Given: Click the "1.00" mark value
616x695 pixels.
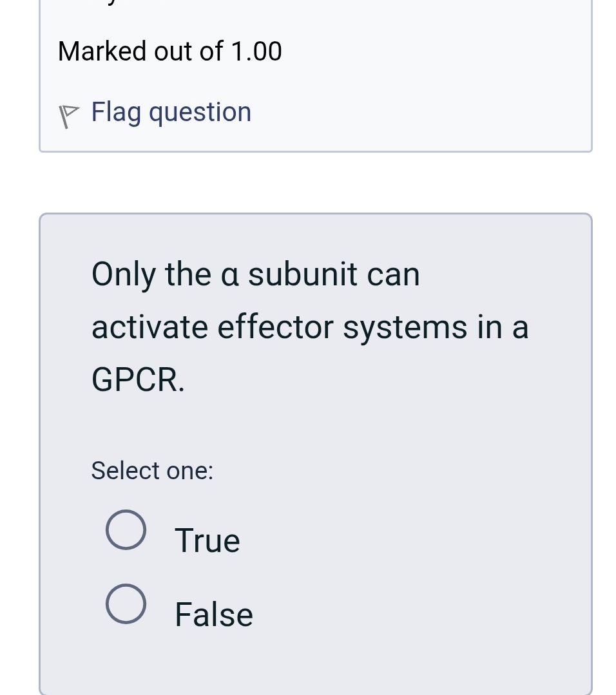Looking at the screenshot, I should tap(256, 51).
